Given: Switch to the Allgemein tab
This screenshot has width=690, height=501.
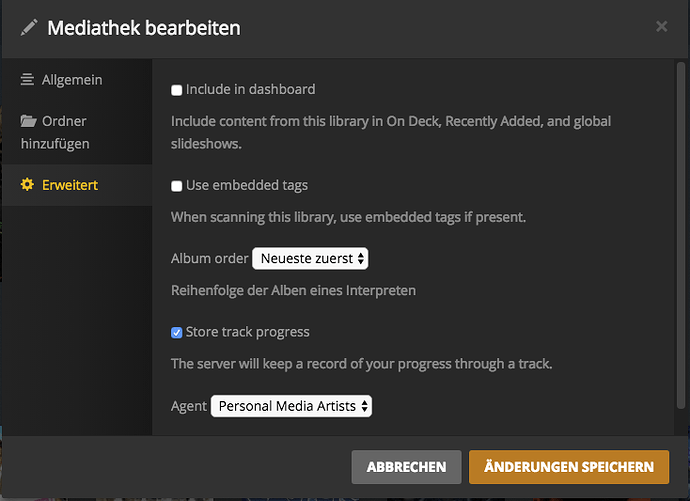Looking at the screenshot, I should click(72, 80).
